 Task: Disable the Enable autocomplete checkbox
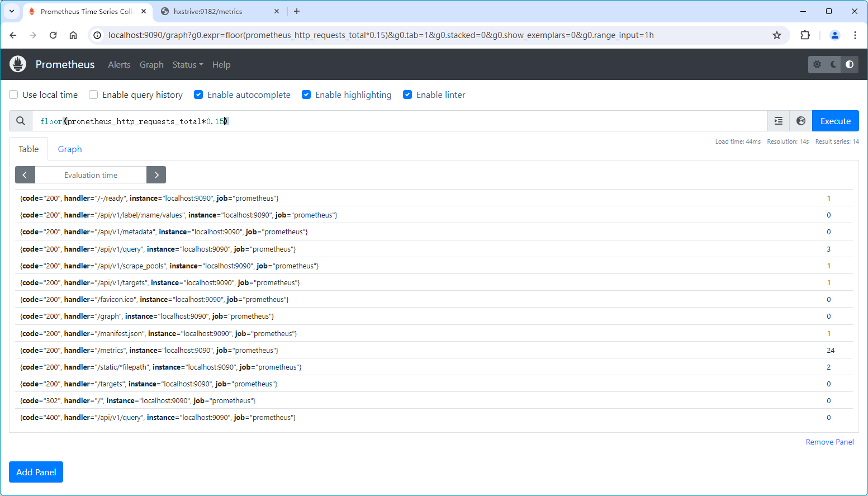(198, 95)
